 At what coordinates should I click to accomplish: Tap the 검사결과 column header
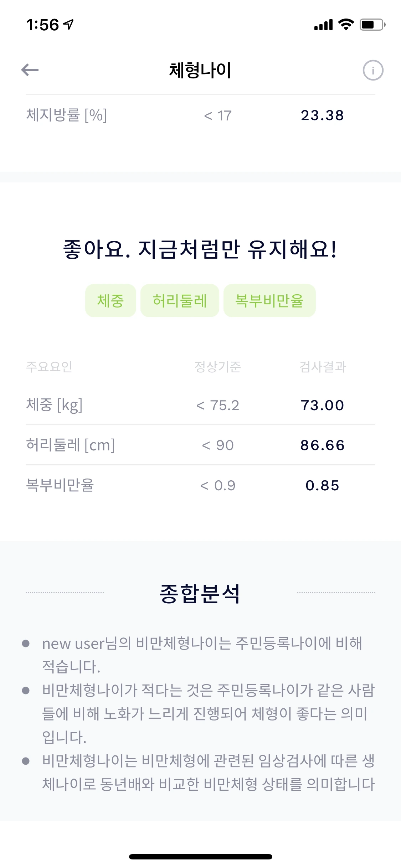(322, 367)
